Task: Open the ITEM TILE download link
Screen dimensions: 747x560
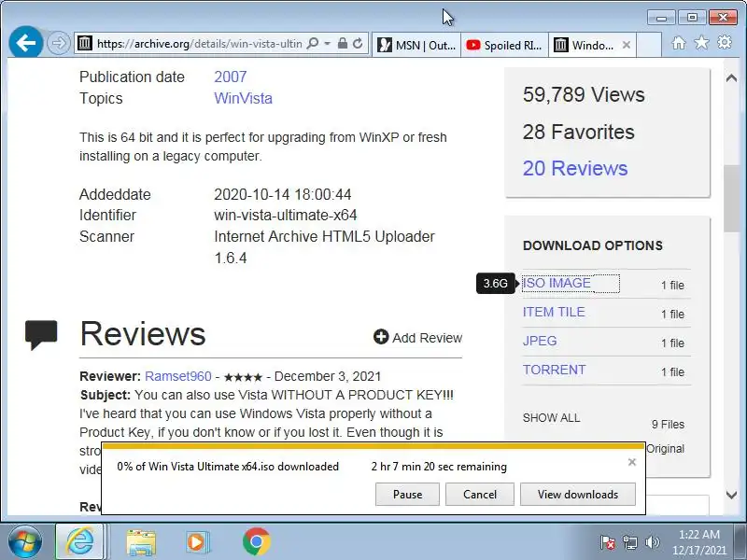Action: click(x=554, y=312)
